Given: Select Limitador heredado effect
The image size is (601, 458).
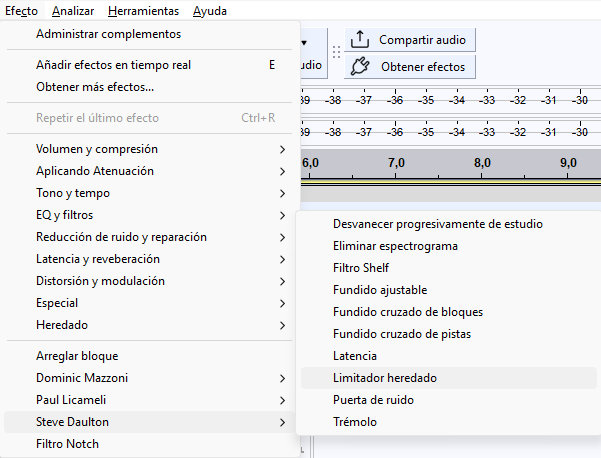Looking at the screenshot, I should pos(384,378).
